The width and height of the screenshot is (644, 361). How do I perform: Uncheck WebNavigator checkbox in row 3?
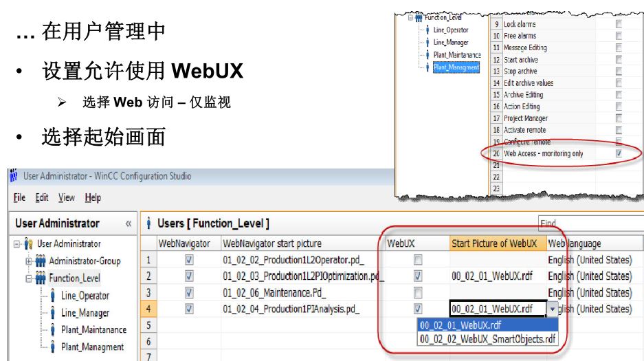click(189, 292)
